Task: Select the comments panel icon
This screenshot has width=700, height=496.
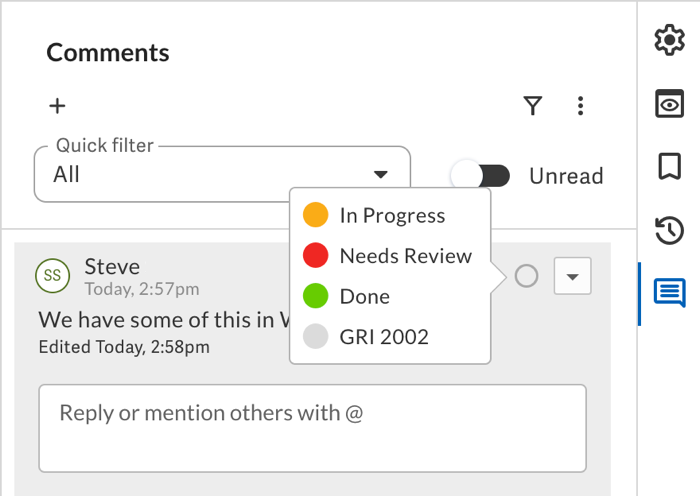Action: tap(669, 293)
